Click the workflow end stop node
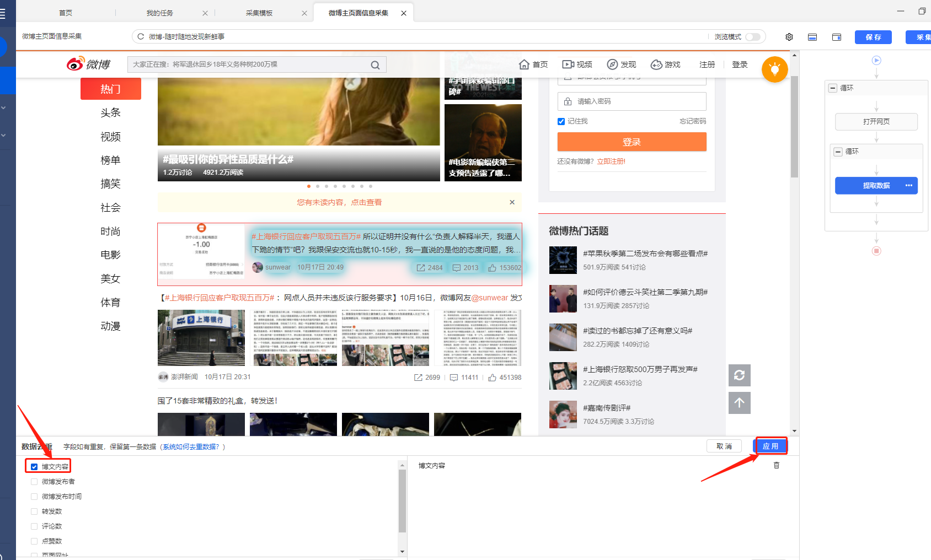Image resolution: width=931 pixels, height=560 pixels. click(x=876, y=251)
